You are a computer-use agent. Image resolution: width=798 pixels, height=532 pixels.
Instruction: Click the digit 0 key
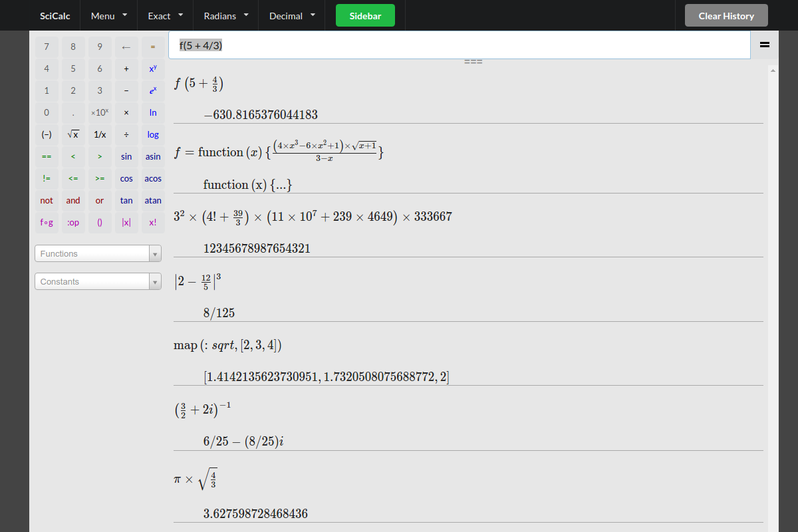tap(47, 113)
